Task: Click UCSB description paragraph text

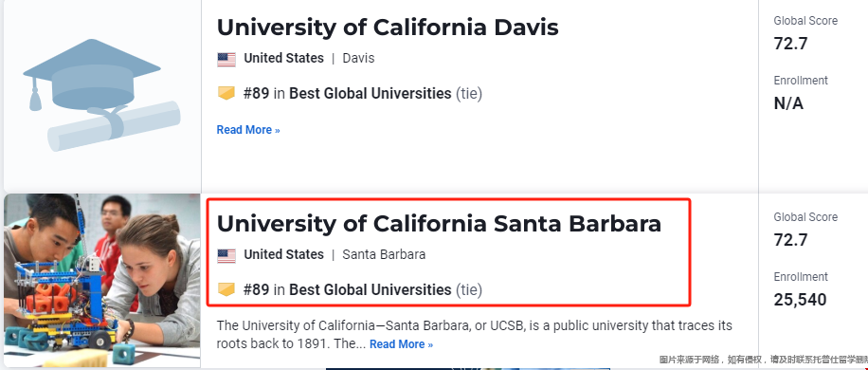Action: pyautogui.click(x=474, y=335)
